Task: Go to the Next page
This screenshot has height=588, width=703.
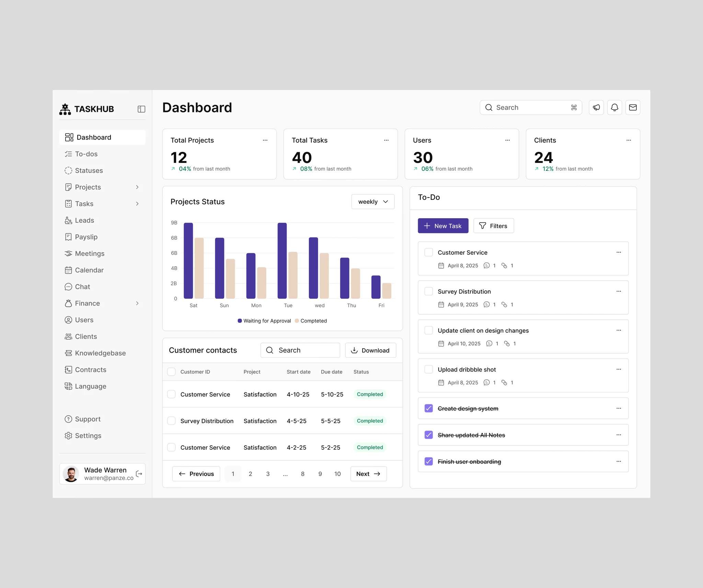Action: pos(368,474)
